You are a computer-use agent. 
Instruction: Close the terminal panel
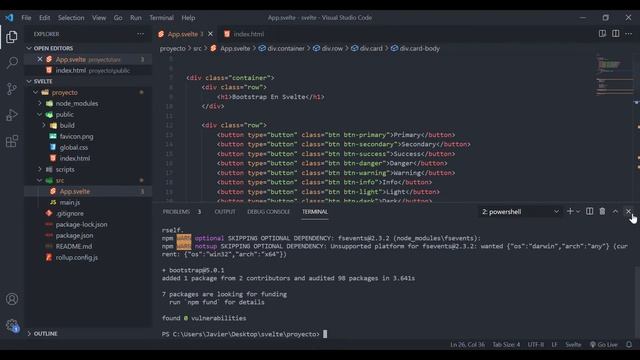tap(628, 211)
